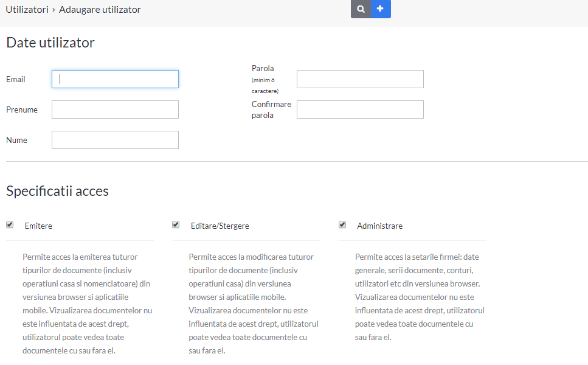This screenshot has width=588, height=365.
Task: Focus the Email input field
Action: (x=115, y=79)
